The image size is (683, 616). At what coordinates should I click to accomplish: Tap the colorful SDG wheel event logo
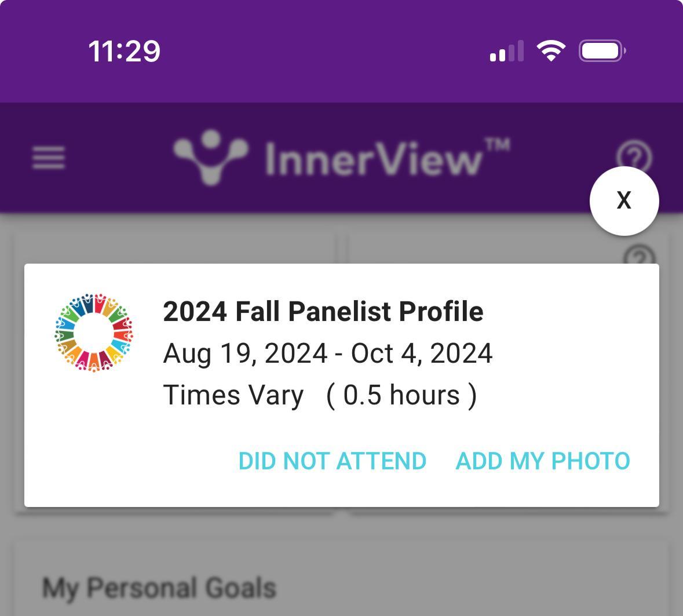(94, 333)
